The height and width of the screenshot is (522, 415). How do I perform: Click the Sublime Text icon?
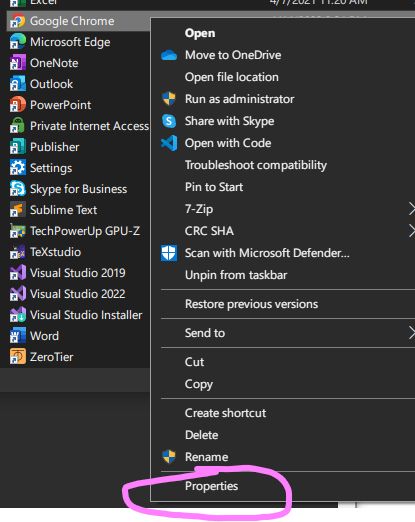click(x=18, y=210)
